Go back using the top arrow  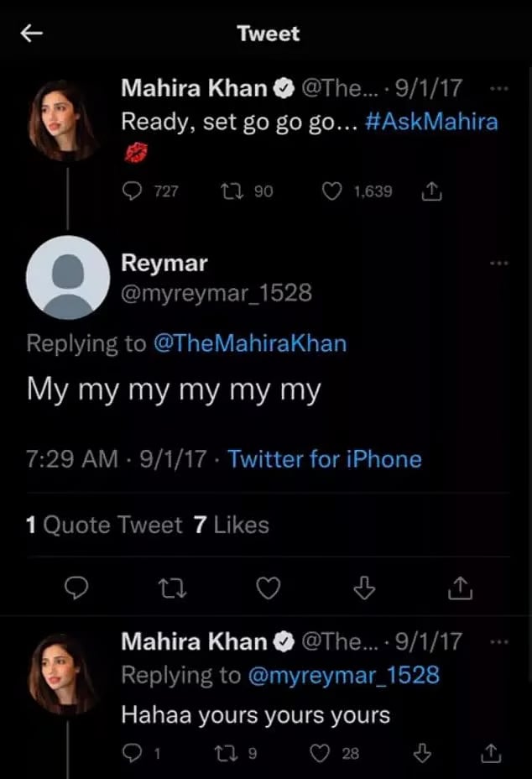32,33
